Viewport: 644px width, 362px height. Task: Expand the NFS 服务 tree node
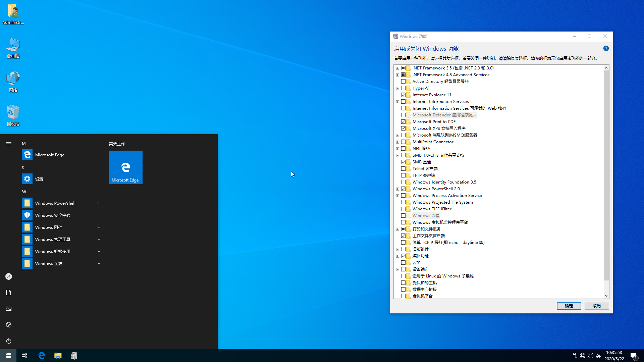(398, 149)
